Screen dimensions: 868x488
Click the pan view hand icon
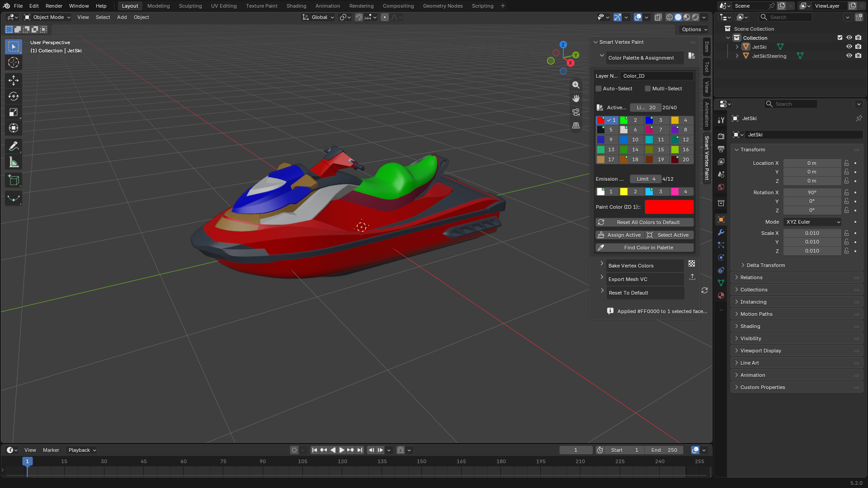point(576,99)
